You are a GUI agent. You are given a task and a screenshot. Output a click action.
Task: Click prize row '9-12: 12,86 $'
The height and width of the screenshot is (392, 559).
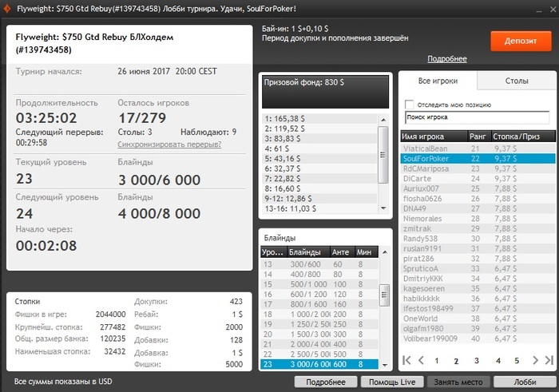coord(319,199)
